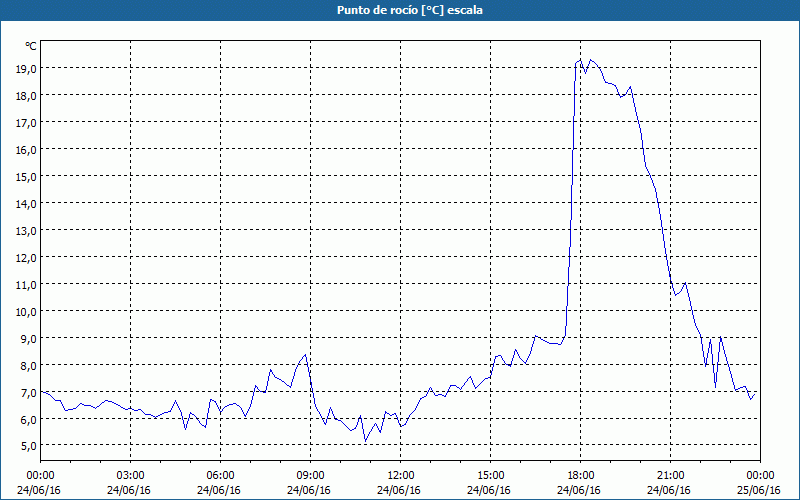Select the 9,0 y-axis value
The height and width of the screenshot is (500, 800).
(29, 339)
